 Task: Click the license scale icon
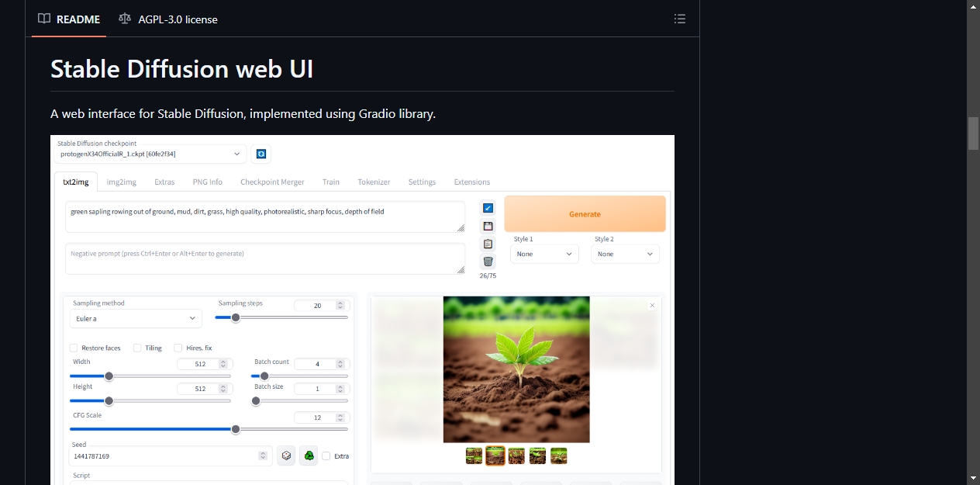(125, 19)
